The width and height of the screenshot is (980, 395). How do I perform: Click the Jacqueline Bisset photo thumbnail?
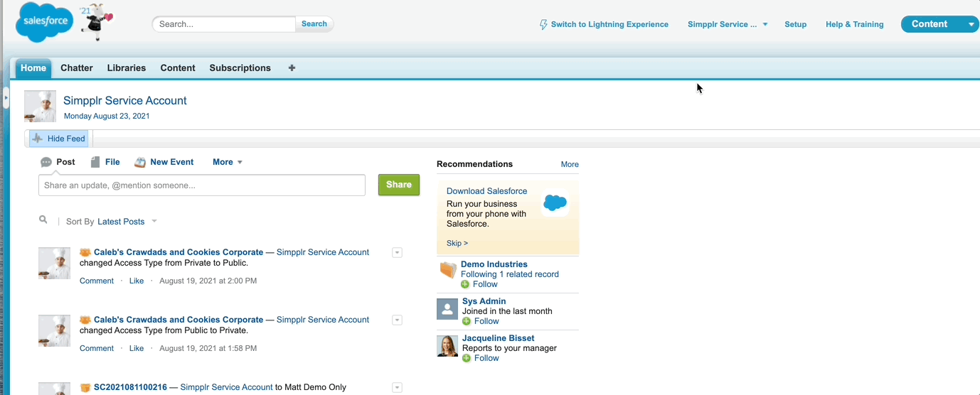447,346
